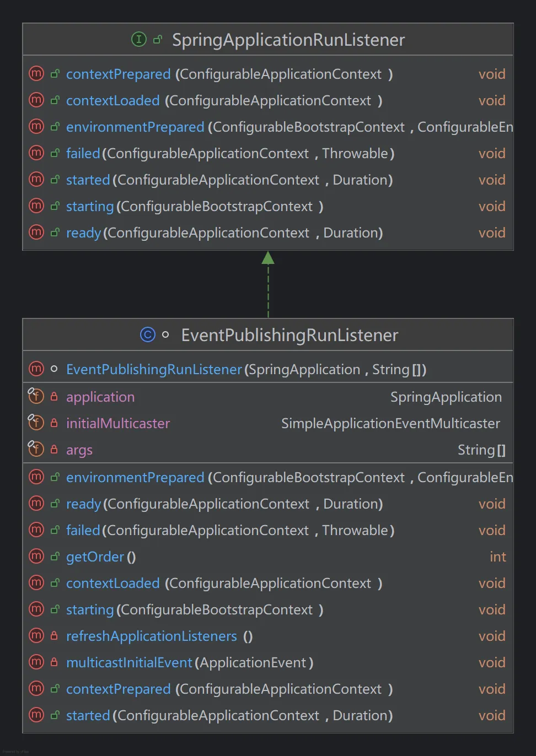Image resolution: width=536 pixels, height=756 pixels.
Task: Select environmentPrepared method in EventPublishingRunListener
Action: tap(135, 478)
